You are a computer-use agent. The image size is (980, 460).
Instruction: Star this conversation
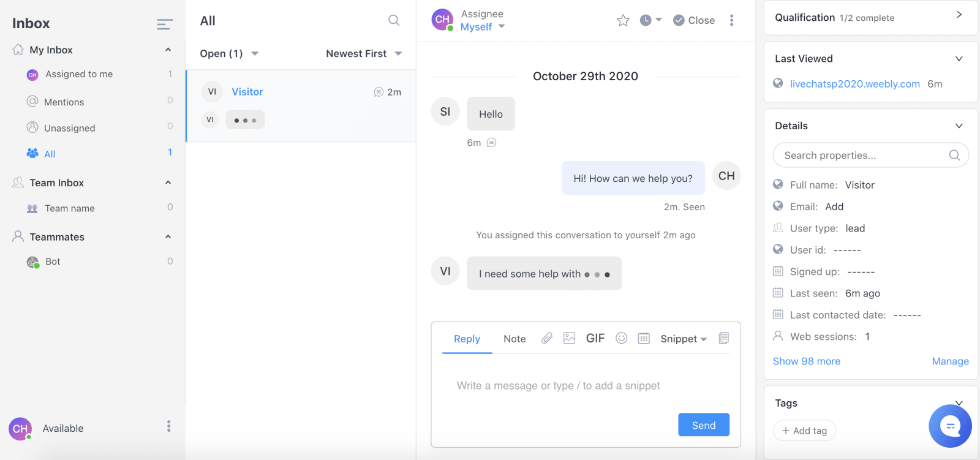click(623, 21)
